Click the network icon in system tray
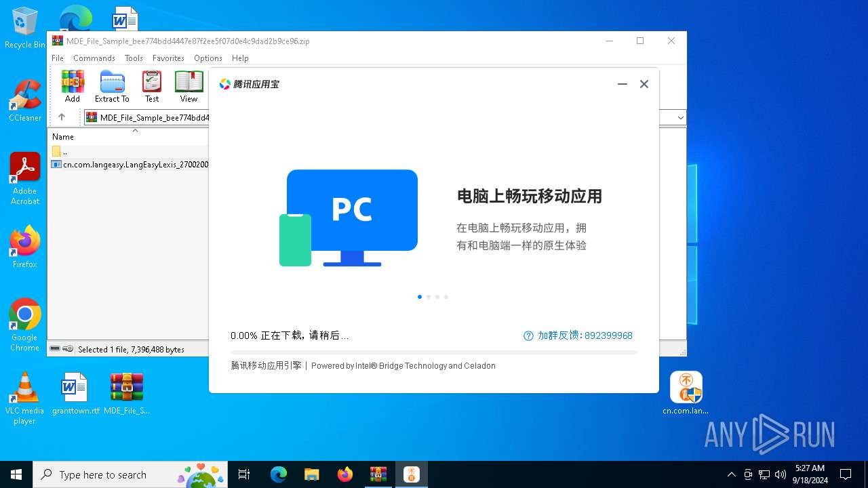The height and width of the screenshot is (488, 868). click(x=764, y=474)
